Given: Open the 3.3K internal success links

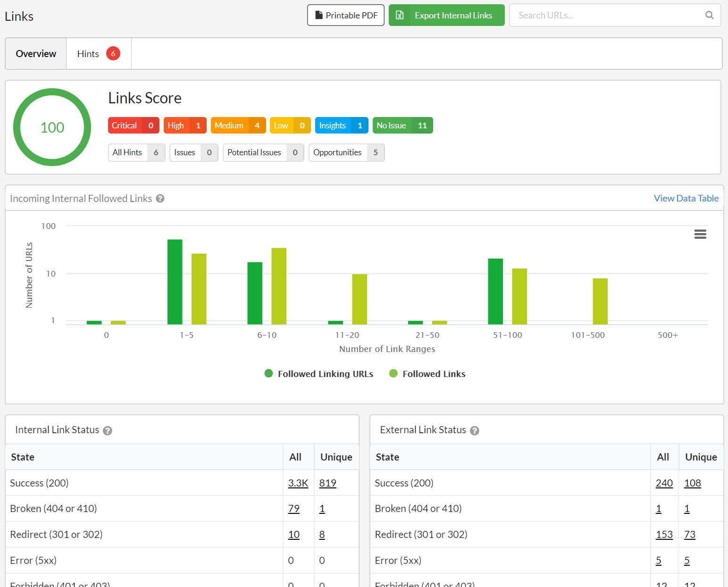Looking at the screenshot, I should click(x=298, y=483).
